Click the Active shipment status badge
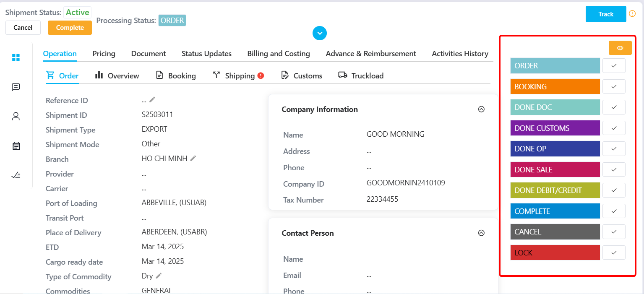The image size is (644, 294). [78, 12]
